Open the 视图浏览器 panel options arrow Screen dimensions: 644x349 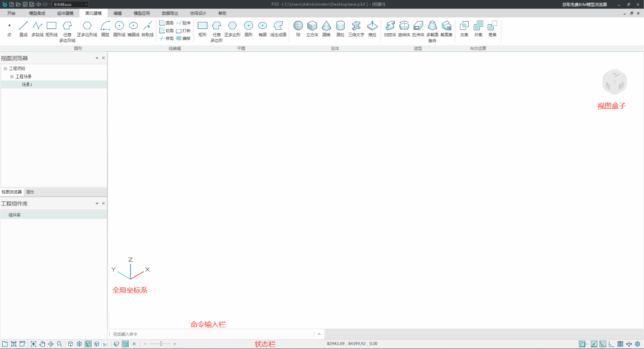coord(97,58)
